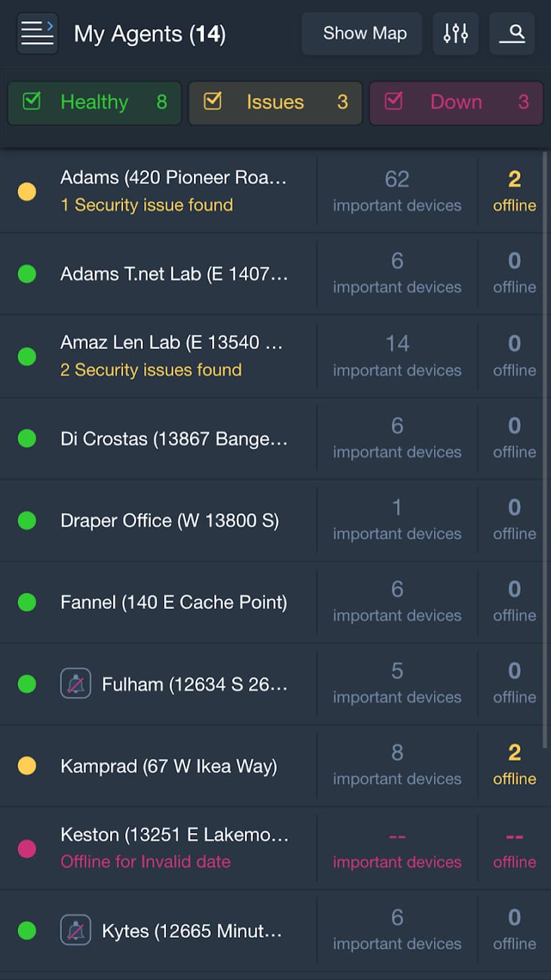
Task: Click red status dot for Keston
Action: coord(27,848)
